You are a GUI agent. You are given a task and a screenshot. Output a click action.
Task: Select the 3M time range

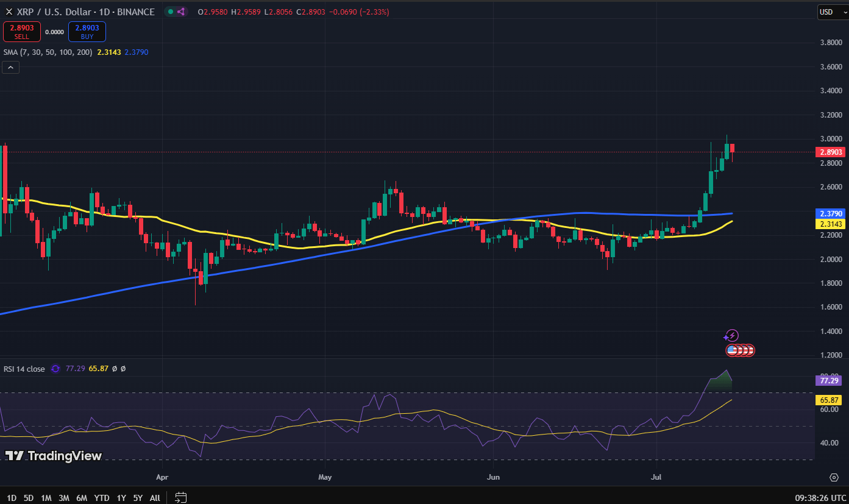pos(64,498)
